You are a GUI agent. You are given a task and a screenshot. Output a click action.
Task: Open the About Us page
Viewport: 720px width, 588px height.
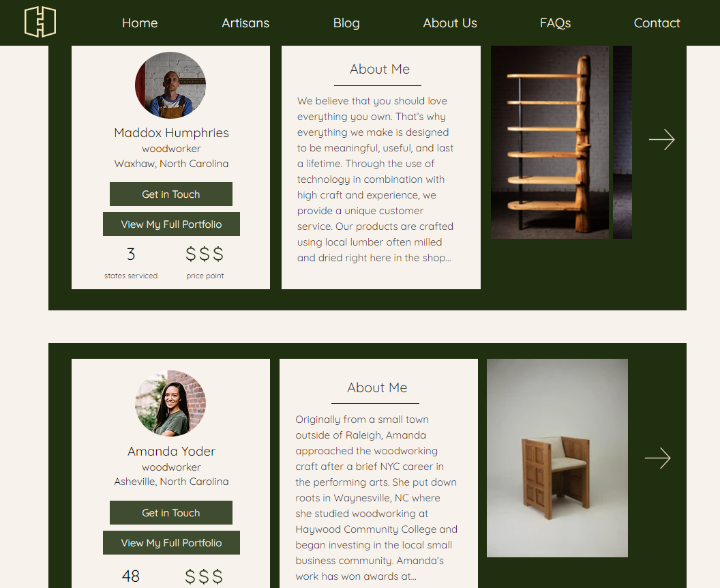[x=450, y=23]
